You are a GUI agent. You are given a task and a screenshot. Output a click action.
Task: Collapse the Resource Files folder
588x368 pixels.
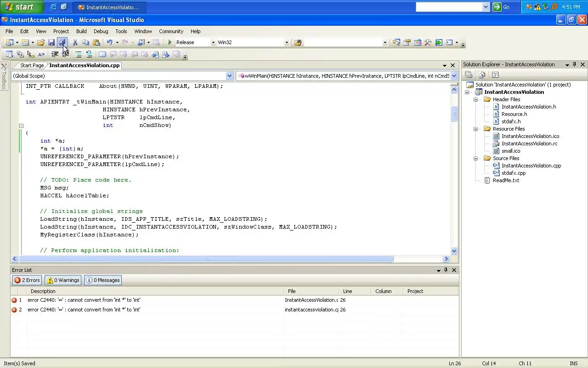(x=476, y=129)
